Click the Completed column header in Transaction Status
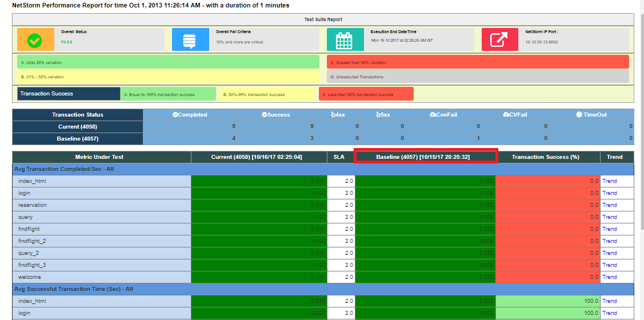The image size is (644, 320). 190,115
